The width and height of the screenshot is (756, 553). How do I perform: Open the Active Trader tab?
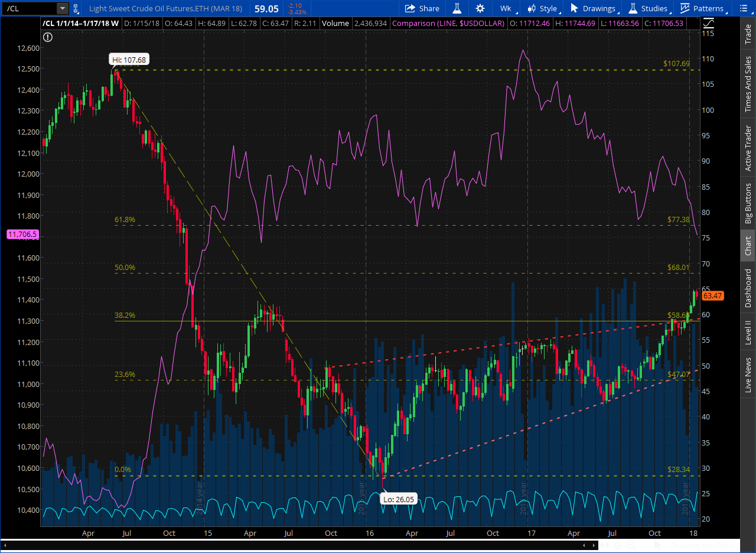pos(748,148)
